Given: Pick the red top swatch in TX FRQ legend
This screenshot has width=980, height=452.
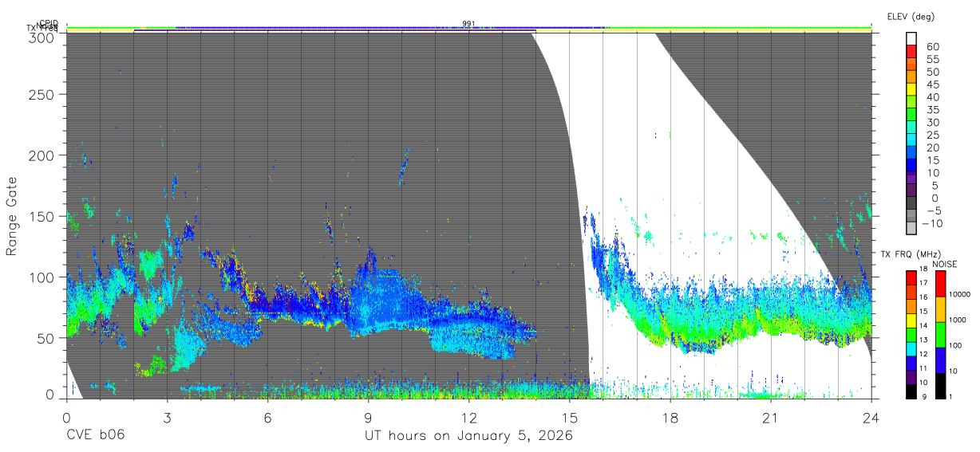Looking at the screenshot, I should [911, 277].
